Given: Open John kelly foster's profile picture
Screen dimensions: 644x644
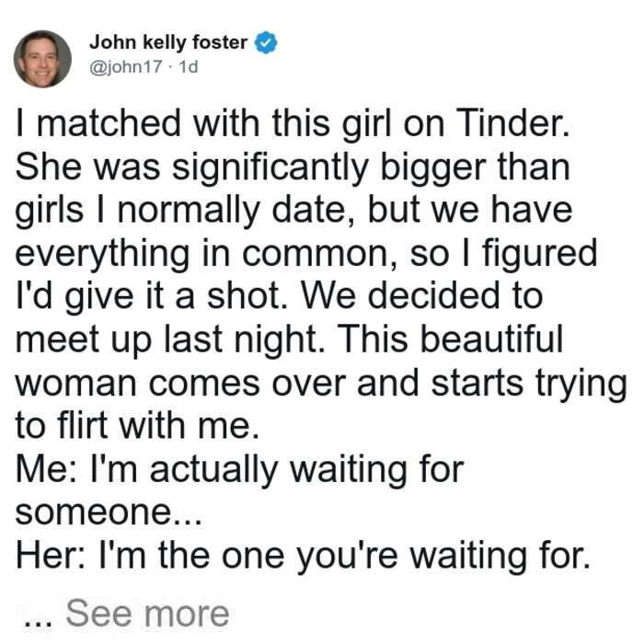Looking at the screenshot, I should [x=42, y=59].
